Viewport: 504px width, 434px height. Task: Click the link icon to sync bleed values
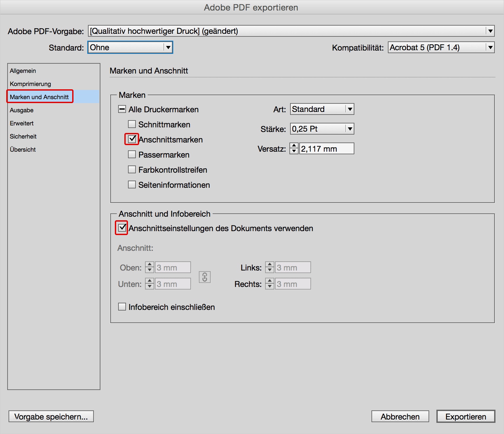pos(204,277)
